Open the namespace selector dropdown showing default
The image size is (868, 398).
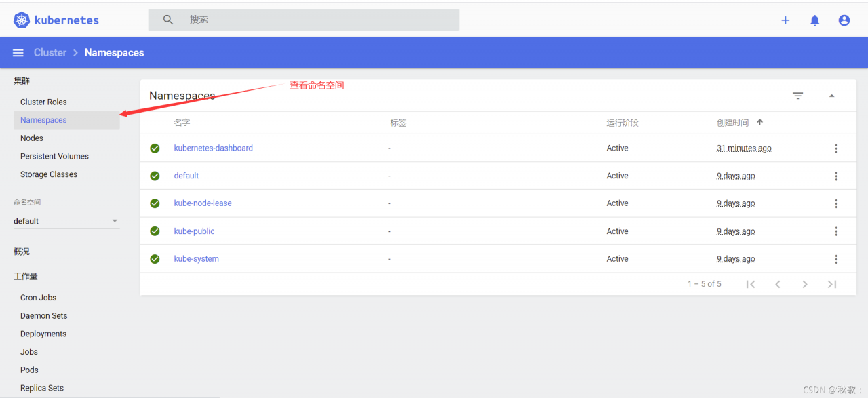66,221
